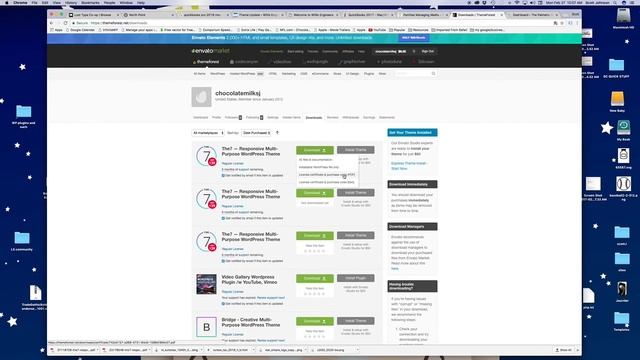Image resolution: width=640 pixels, height=360 pixels.
Task: Open Chrome's Bookmarks menu
Action: (90, 2)
